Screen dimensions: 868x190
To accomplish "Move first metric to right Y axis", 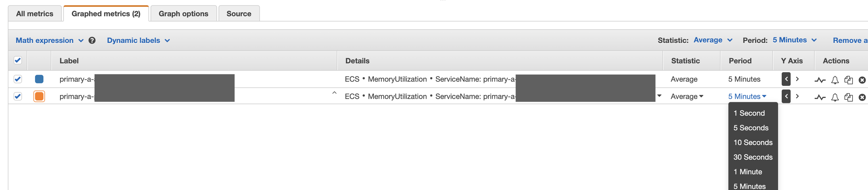I will [x=797, y=79].
